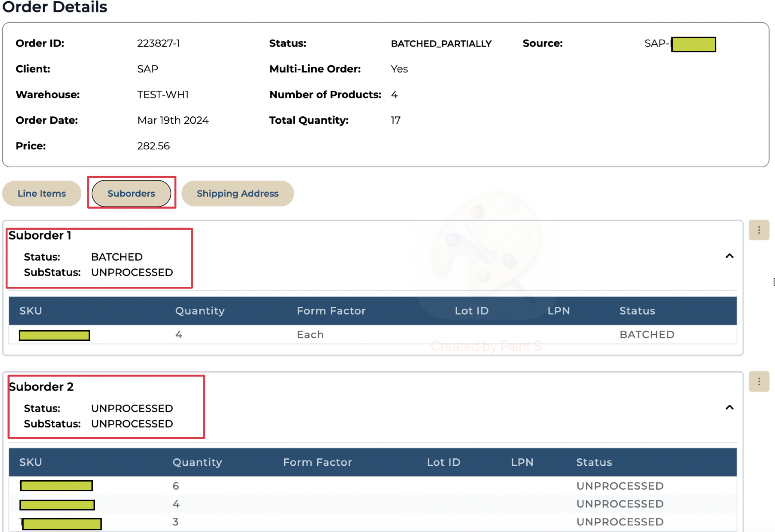
Task: Click Lot ID header in Suborder 1 table
Action: [x=471, y=311]
